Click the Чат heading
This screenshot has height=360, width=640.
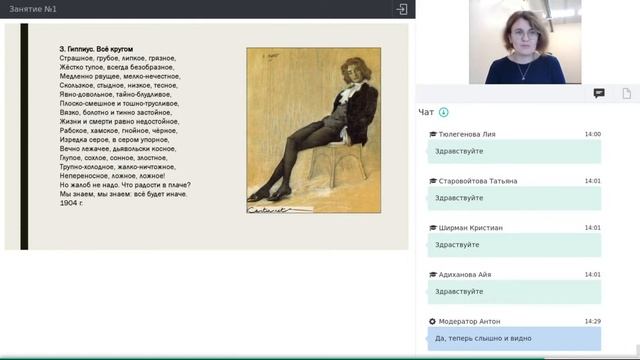coord(426,112)
